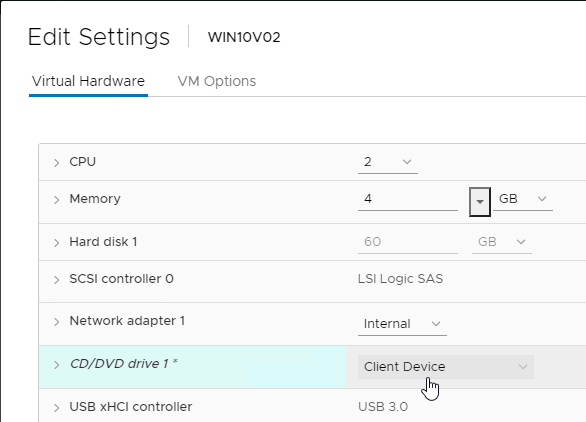Change the memory unit GB dropdown
Image resolution: width=586 pixels, height=422 pixels.
[x=523, y=199]
